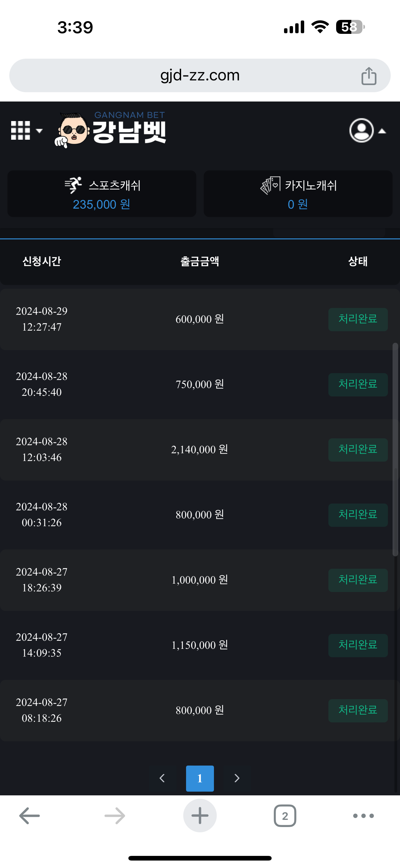The width and height of the screenshot is (400, 868).
Task: Tap the Gangnam Bet mascot logo
Action: tap(72, 131)
